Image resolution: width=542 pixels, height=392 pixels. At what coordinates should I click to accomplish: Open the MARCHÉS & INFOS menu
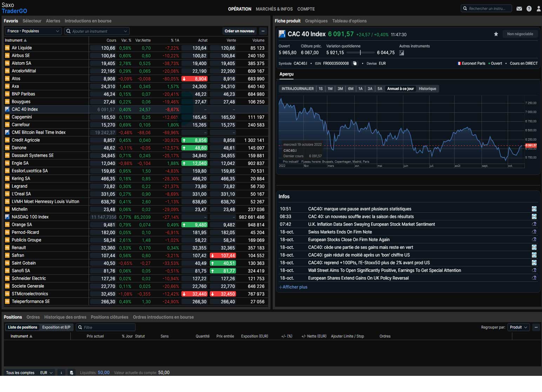pos(274,9)
